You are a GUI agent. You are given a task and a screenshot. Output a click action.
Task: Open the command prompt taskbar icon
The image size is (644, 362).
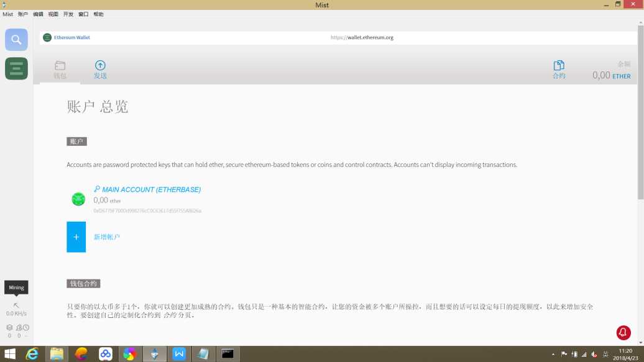point(228,354)
